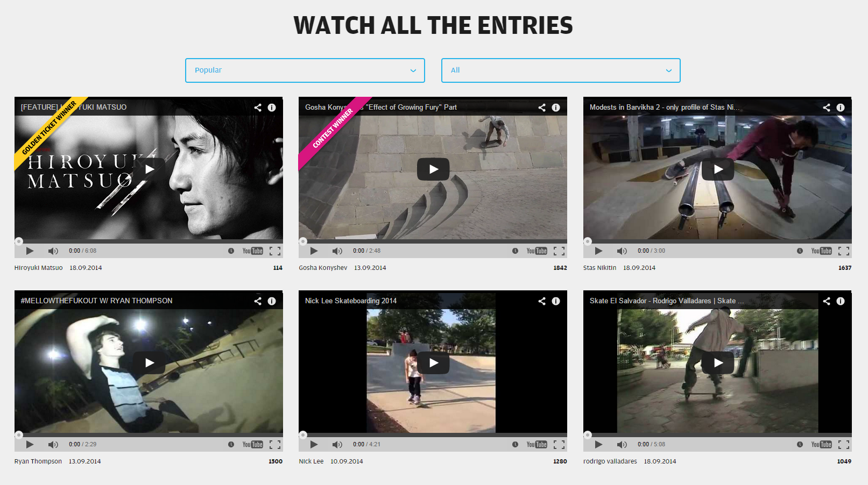This screenshot has width=868, height=485.
Task: Mute the Hiroyuki Matsuo video
Action: click(x=53, y=251)
